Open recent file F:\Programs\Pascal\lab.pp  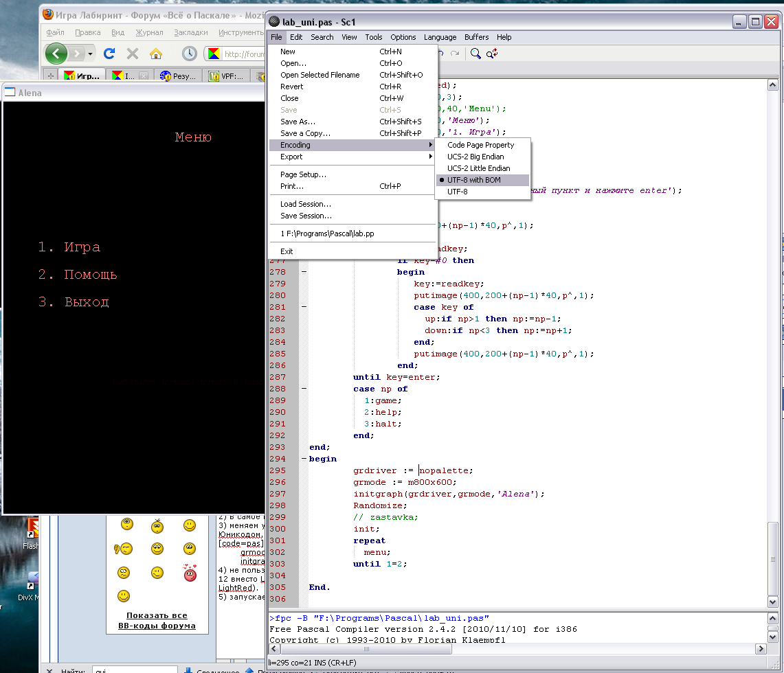tap(327, 233)
